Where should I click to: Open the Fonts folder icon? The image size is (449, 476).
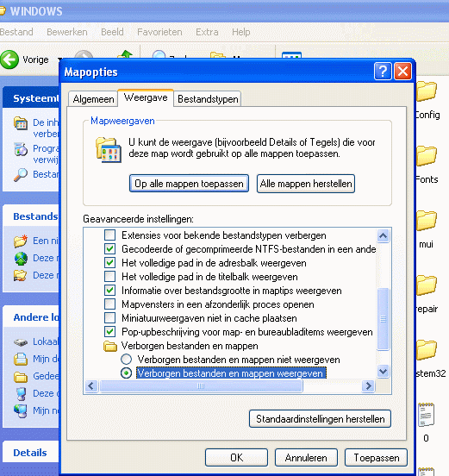[427, 156]
